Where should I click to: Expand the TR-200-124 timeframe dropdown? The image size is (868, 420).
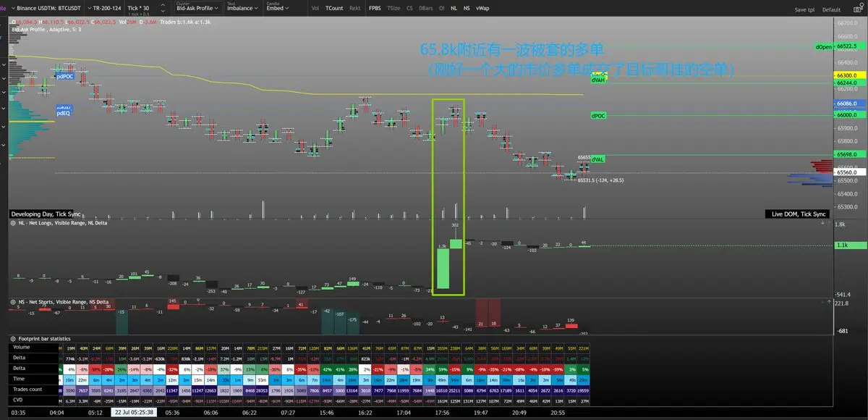tap(106, 9)
